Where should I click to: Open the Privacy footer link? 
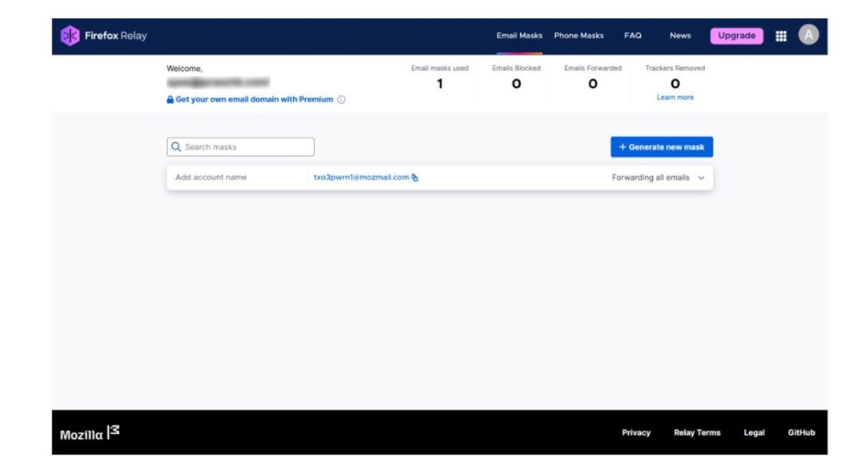pos(636,433)
